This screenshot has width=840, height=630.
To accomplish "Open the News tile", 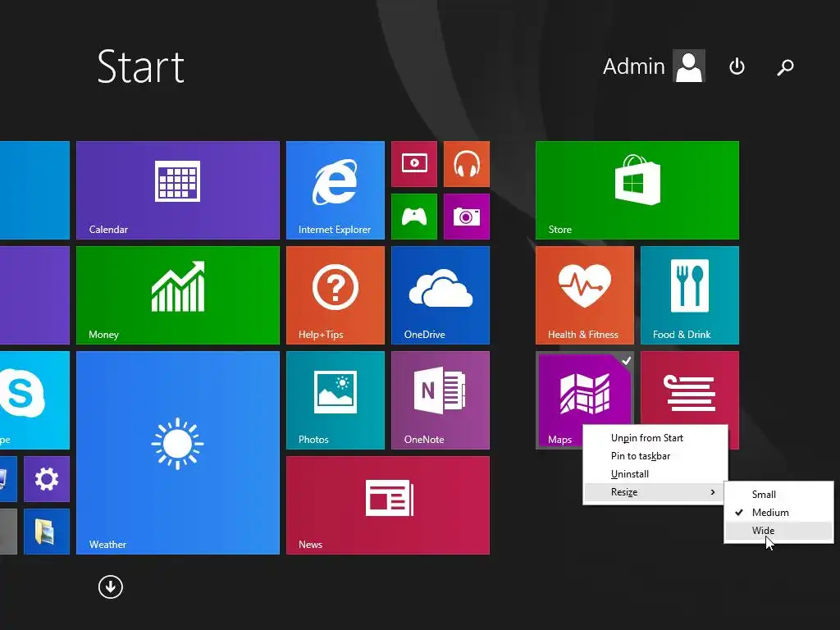I will tap(388, 505).
